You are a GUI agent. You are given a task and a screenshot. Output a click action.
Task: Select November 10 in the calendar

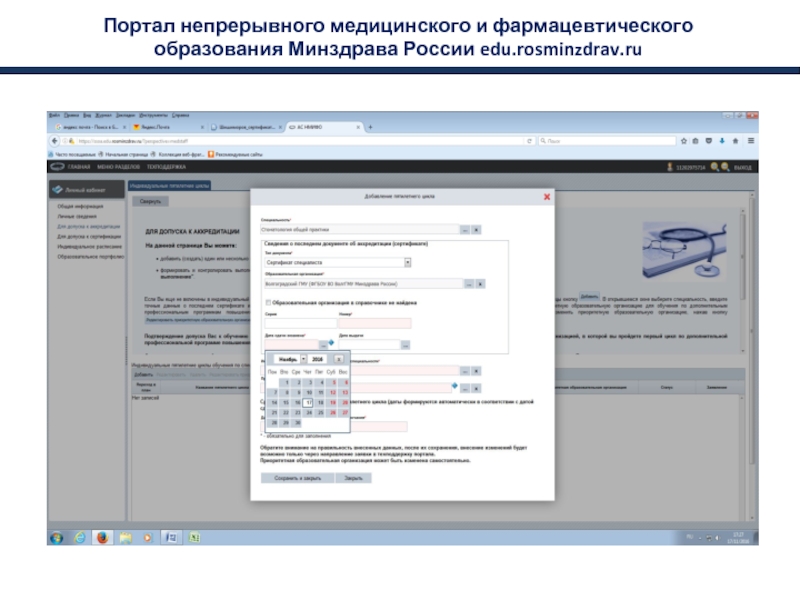pyautogui.click(x=309, y=392)
